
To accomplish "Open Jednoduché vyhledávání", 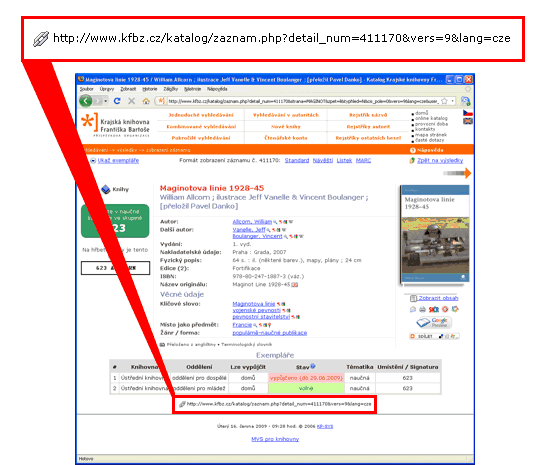I will click(201, 115).
